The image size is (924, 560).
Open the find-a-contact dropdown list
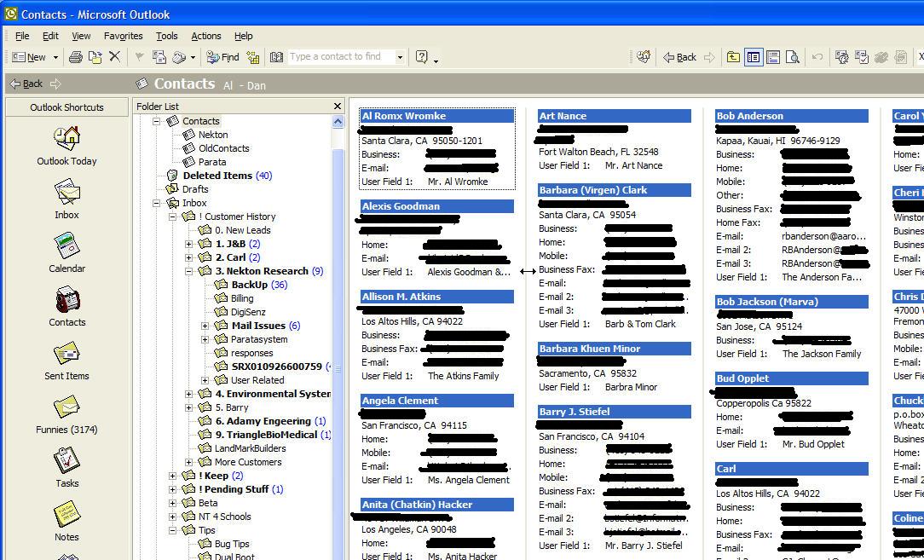pos(400,57)
